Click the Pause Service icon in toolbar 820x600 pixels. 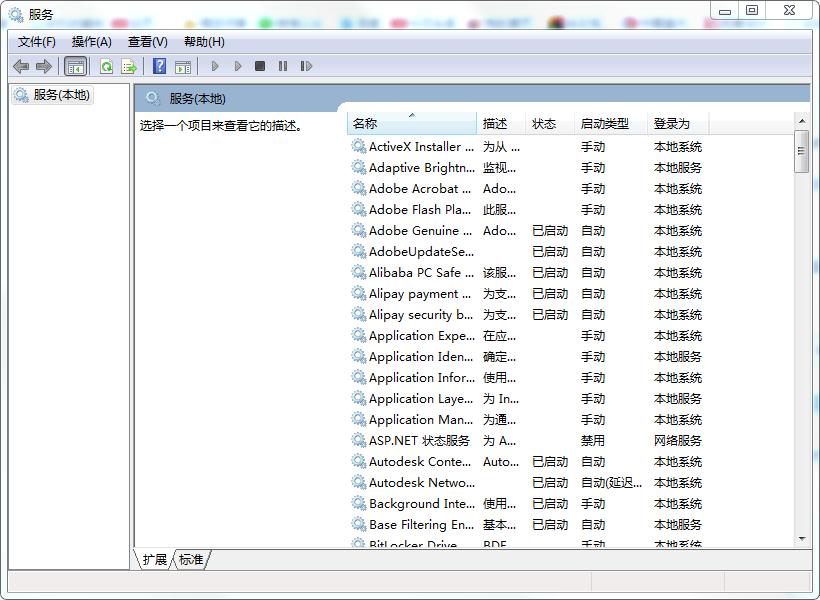(x=282, y=66)
